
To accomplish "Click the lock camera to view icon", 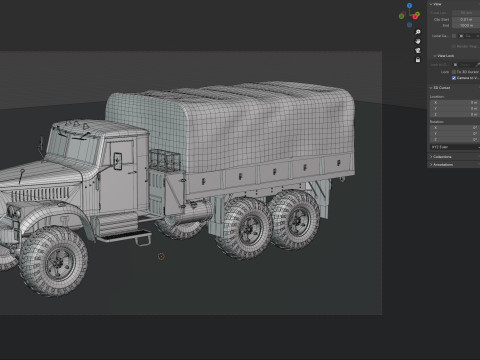I will pyautogui.click(x=418, y=60).
